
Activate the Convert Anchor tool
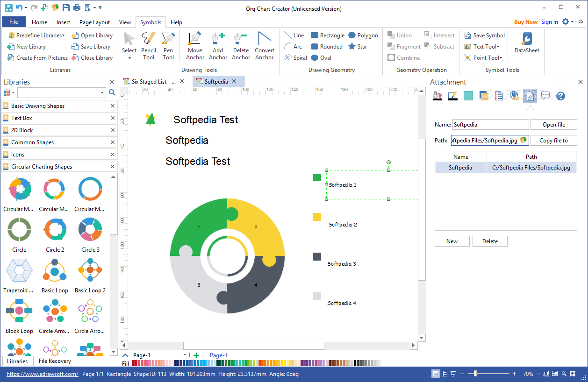(x=265, y=46)
